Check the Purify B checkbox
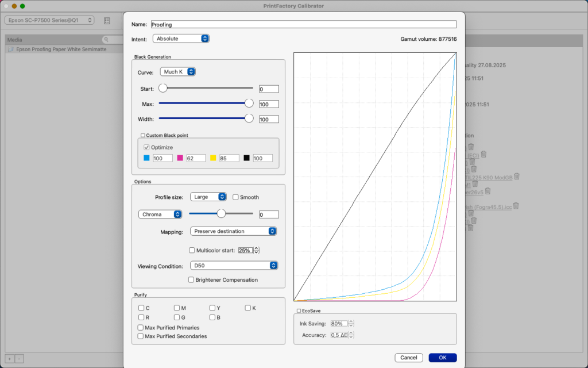This screenshot has width=588, height=368. [x=212, y=317]
